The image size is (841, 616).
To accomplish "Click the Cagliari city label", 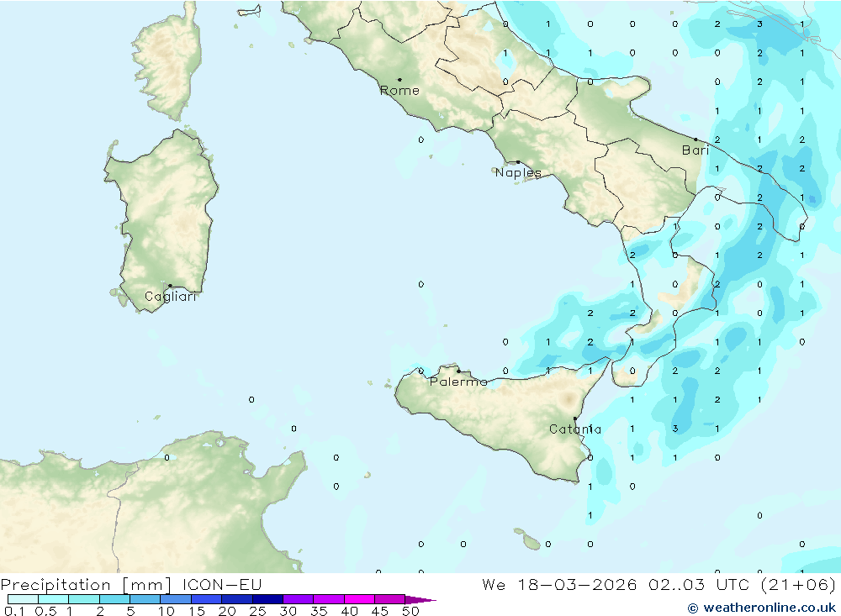I will (x=171, y=297).
